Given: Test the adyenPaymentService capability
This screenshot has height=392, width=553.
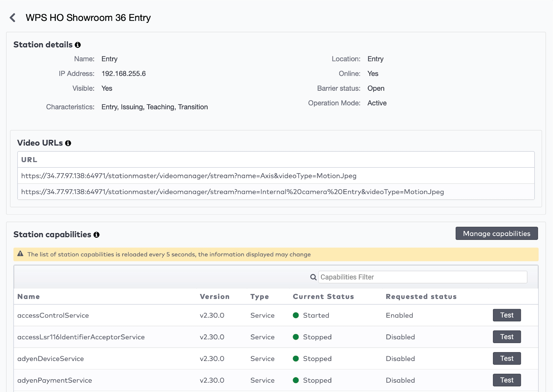Looking at the screenshot, I should point(507,380).
